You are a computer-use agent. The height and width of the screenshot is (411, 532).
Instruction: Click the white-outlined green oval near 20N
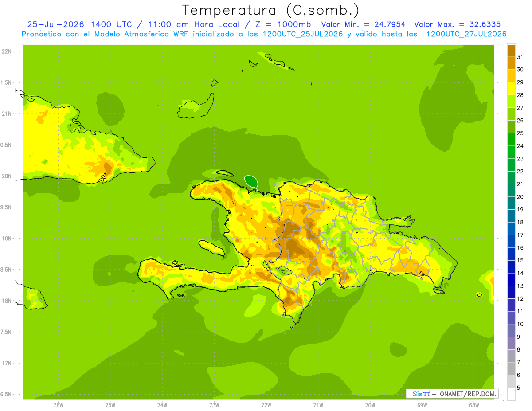251,181
